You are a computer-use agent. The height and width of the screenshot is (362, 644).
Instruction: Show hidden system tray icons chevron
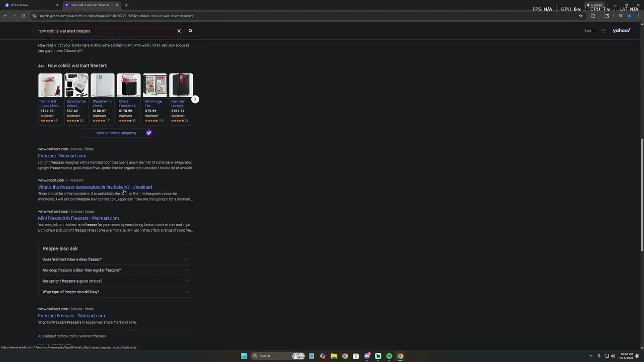point(591,356)
